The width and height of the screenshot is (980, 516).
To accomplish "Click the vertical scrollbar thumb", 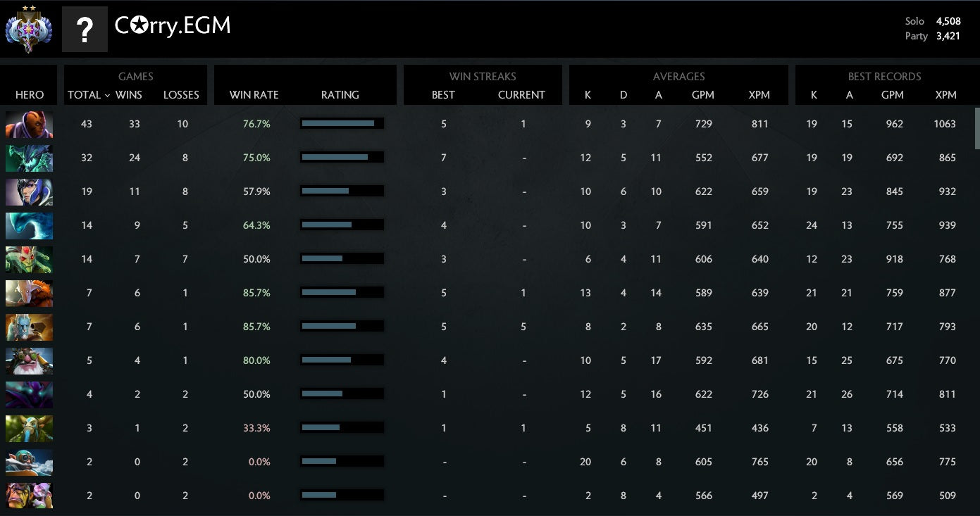I will 976,128.
